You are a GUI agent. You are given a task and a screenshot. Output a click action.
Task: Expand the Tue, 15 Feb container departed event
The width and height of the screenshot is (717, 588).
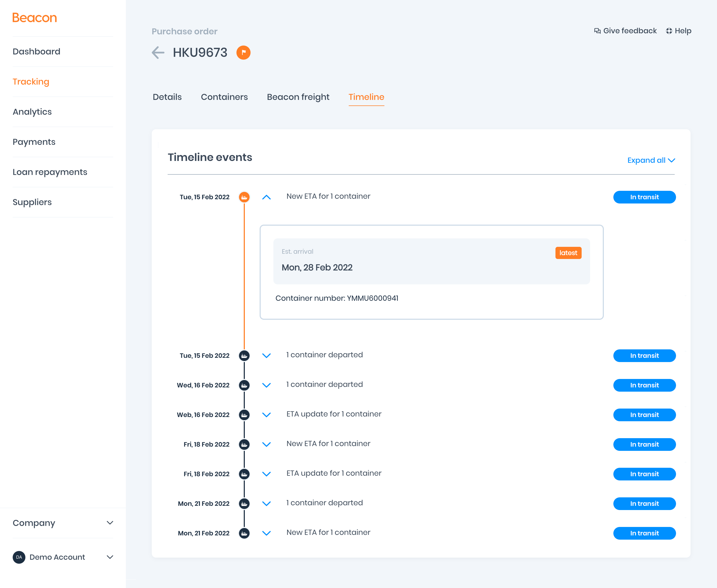click(x=267, y=356)
